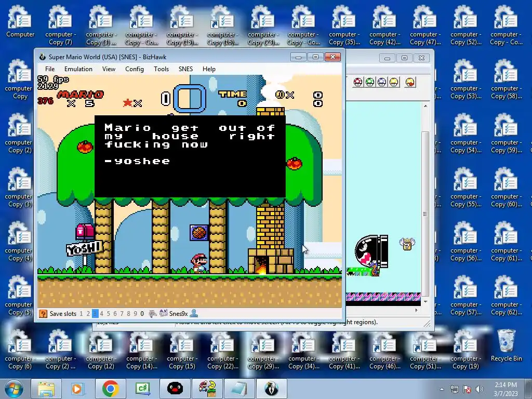Image resolution: width=532 pixels, height=399 pixels.
Task: Open Windows Explorer from the taskbar
Action: pyautogui.click(x=46, y=389)
